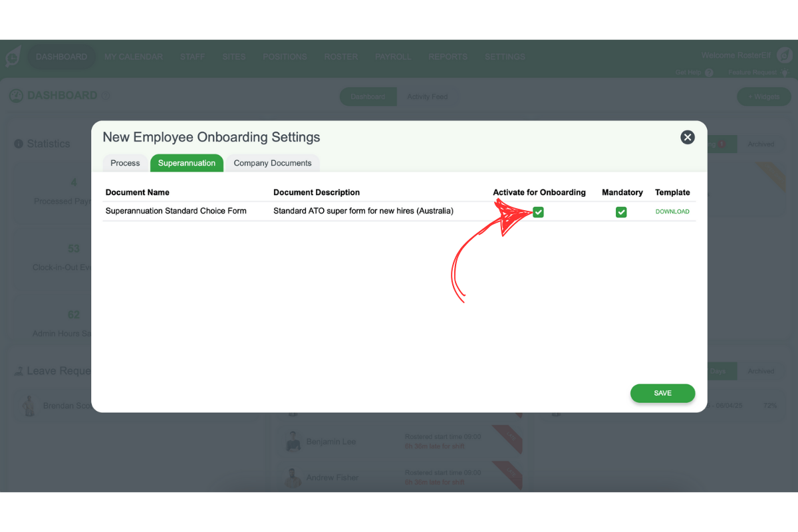798x532 pixels.
Task: Click the Document Description column header
Action: click(x=317, y=192)
